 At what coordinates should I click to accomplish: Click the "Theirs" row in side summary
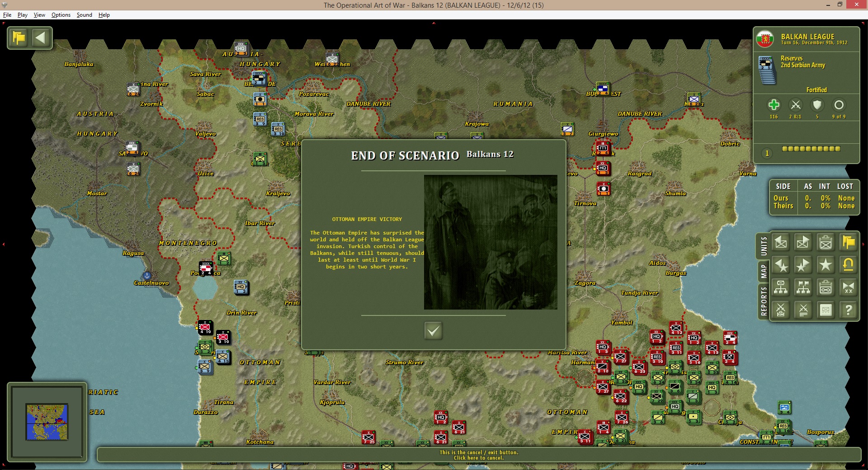tap(814, 206)
